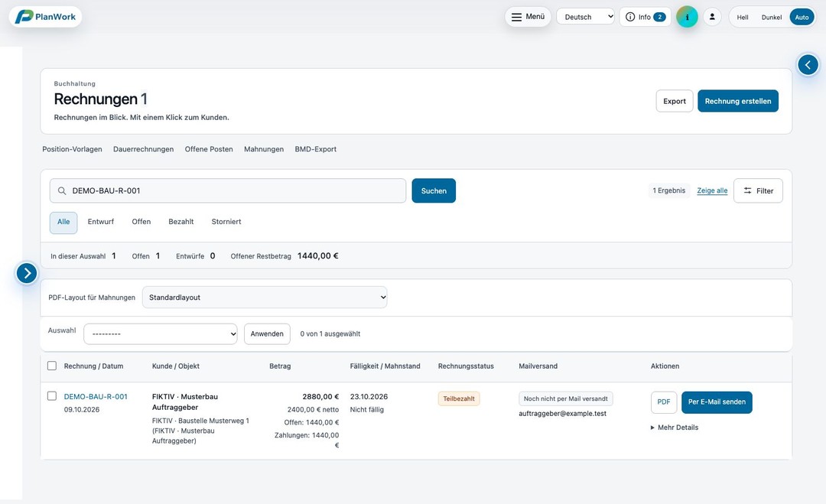Go to the Mahnungen section
Viewport: 826px width, 504px height.
click(x=264, y=149)
